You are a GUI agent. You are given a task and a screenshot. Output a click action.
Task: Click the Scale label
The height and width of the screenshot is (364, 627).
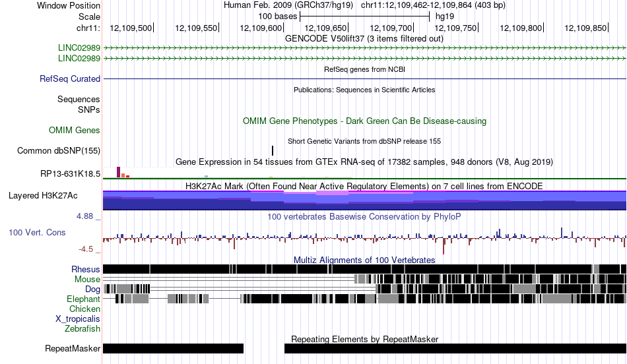pyautogui.click(x=89, y=16)
